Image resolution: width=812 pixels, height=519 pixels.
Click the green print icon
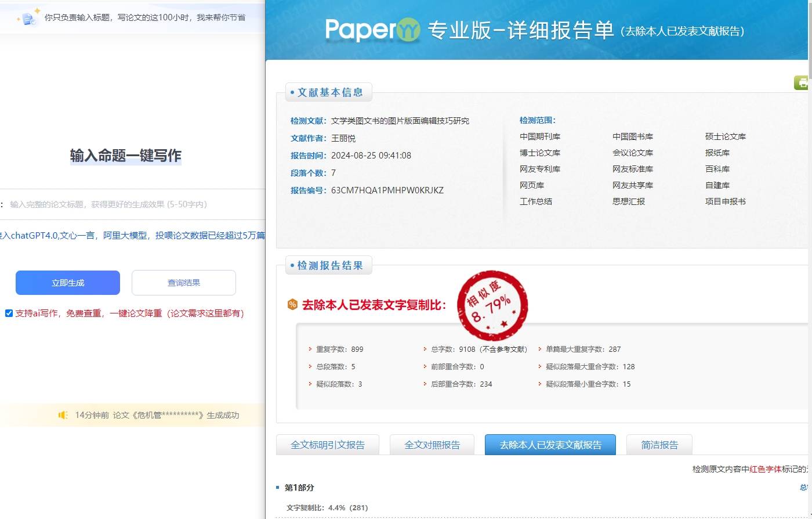pos(802,83)
